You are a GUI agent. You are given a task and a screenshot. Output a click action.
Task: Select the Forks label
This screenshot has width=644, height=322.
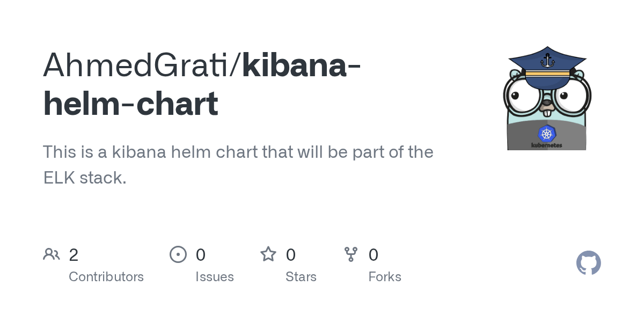click(385, 277)
